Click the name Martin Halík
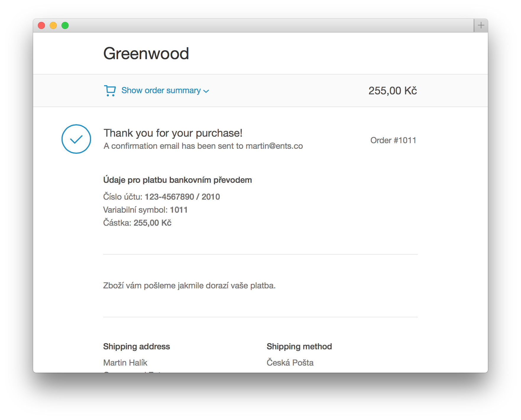 [125, 363]
